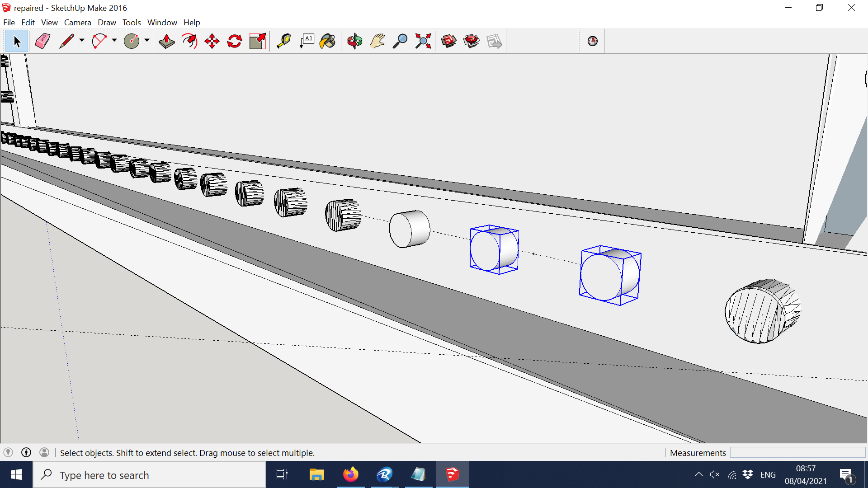Image resolution: width=868 pixels, height=488 pixels.
Task: Open the Circle tool dropdown arrow
Action: 147,41
